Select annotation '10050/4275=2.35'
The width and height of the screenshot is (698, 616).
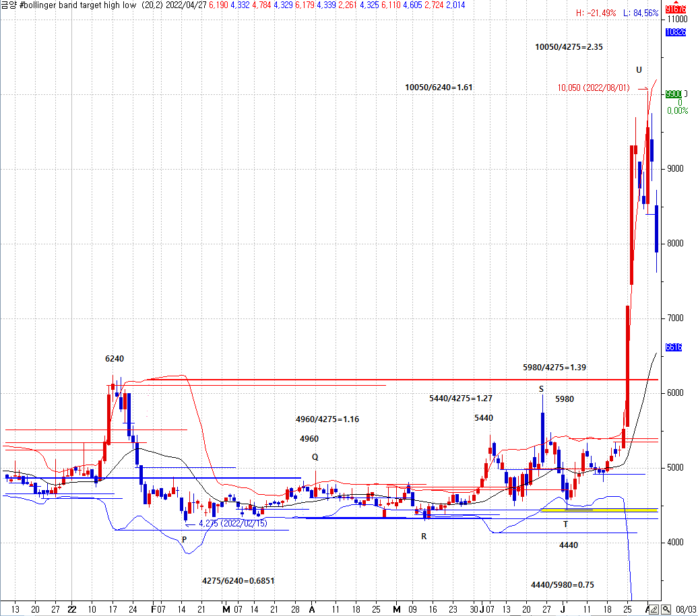click(569, 47)
